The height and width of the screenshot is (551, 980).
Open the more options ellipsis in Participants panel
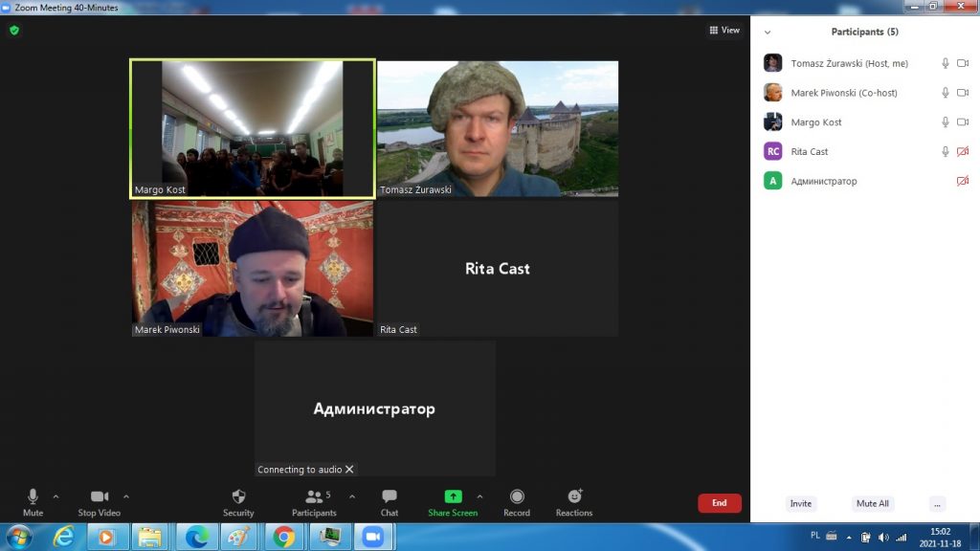point(937,504)
